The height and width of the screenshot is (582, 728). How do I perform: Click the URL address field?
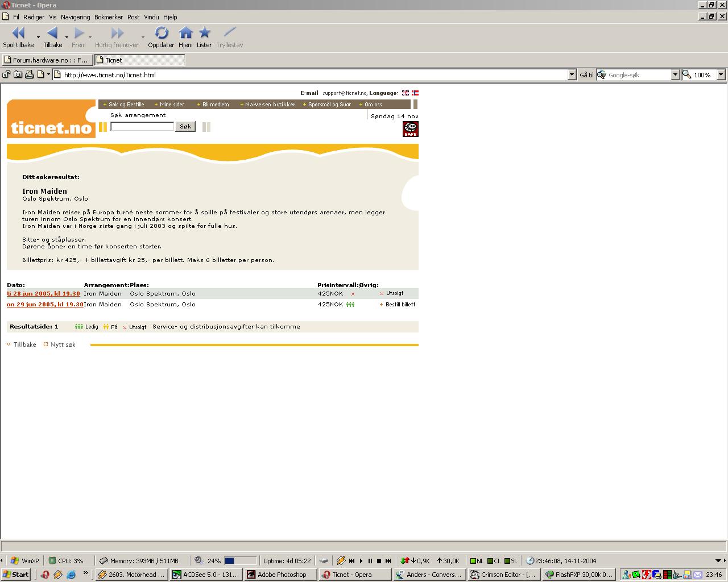point(315,74)
